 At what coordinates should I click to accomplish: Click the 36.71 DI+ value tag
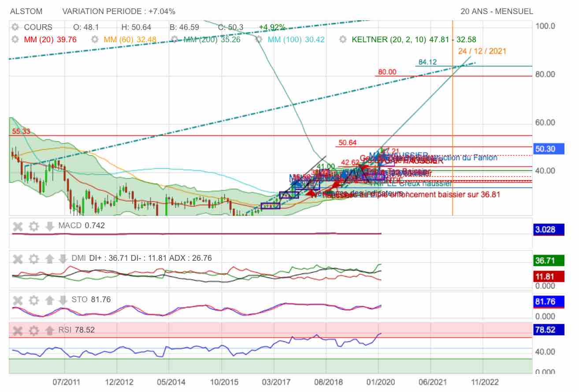[x=549, y=261]
